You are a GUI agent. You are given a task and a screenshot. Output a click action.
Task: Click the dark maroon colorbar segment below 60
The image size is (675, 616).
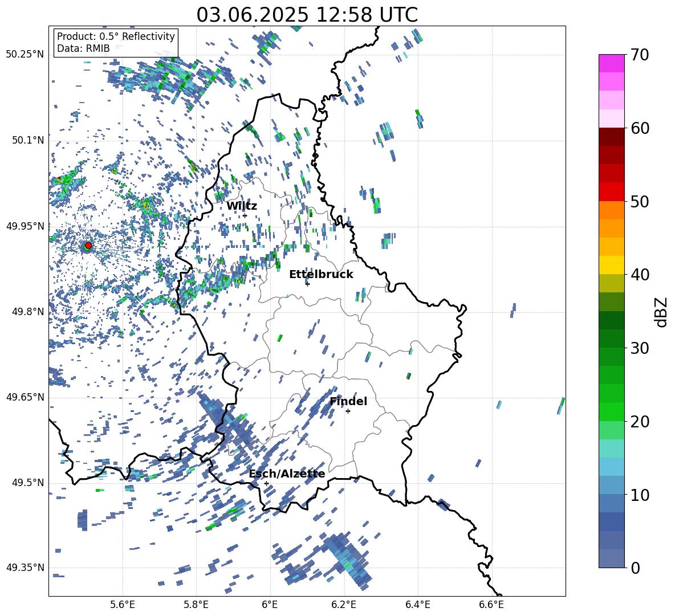coord(612,137)
